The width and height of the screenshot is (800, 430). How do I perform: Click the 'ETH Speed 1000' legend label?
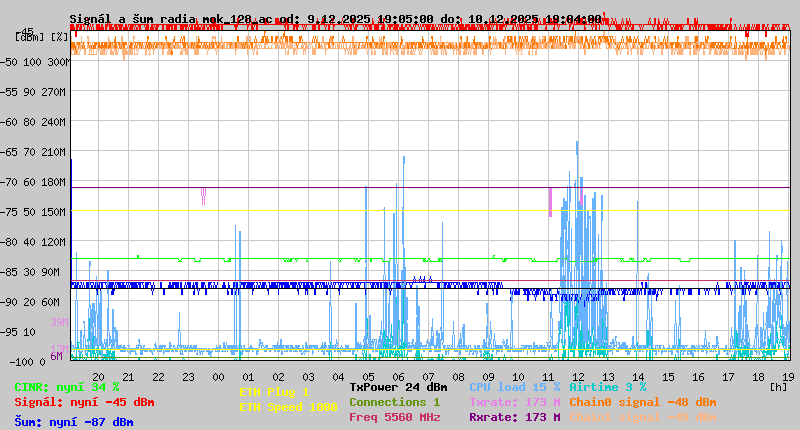(x=288, y=407)
